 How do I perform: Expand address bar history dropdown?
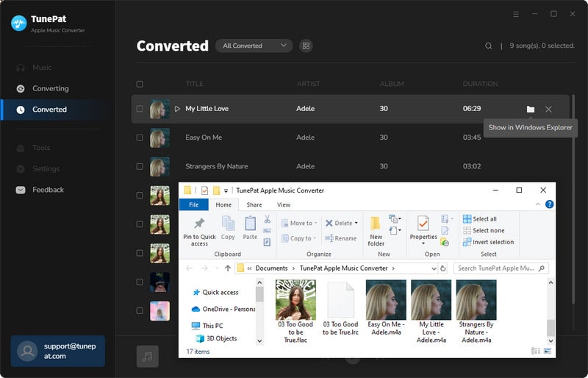point(434,268)
